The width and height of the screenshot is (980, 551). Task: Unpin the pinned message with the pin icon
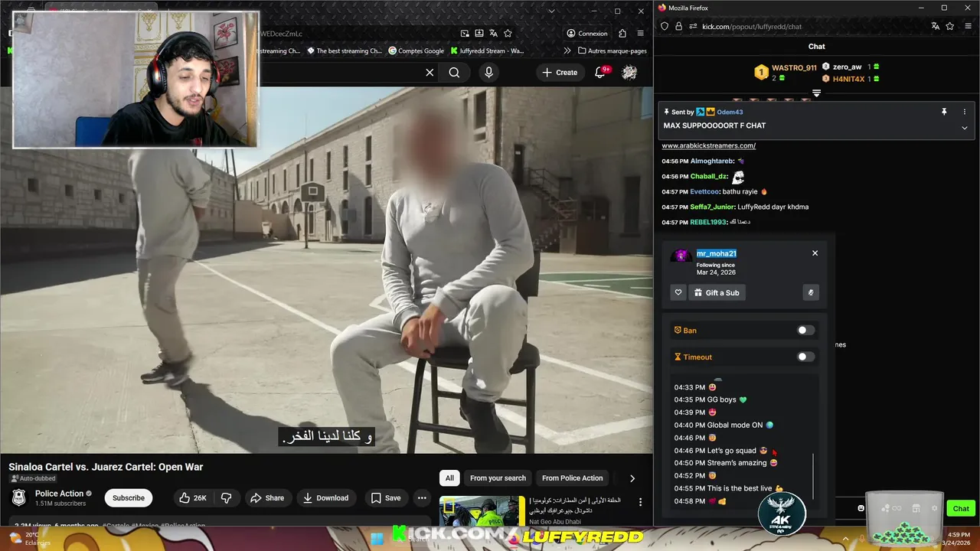coord(944,112)
